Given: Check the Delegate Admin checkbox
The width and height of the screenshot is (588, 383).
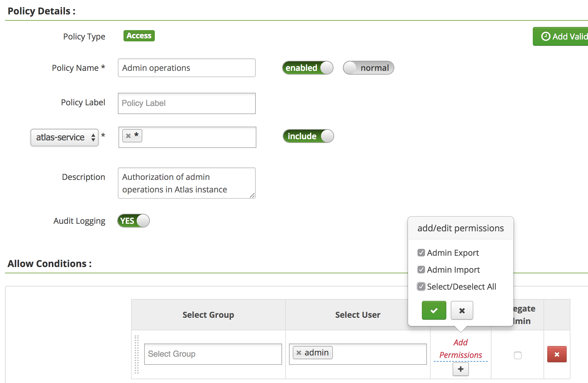Looking at the screenshot, I should [x=517, y=355].
